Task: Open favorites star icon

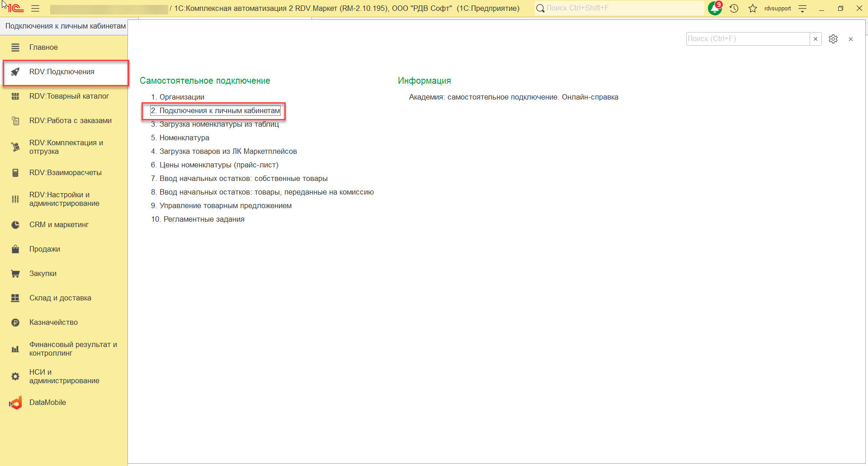Action: tap(753, 9)
